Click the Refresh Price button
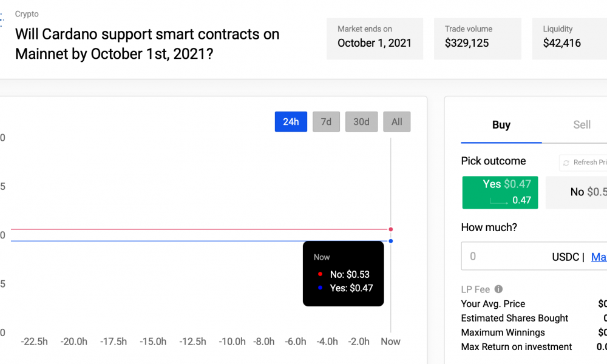This screenshot has height=364, width=607. click(583, 163)
